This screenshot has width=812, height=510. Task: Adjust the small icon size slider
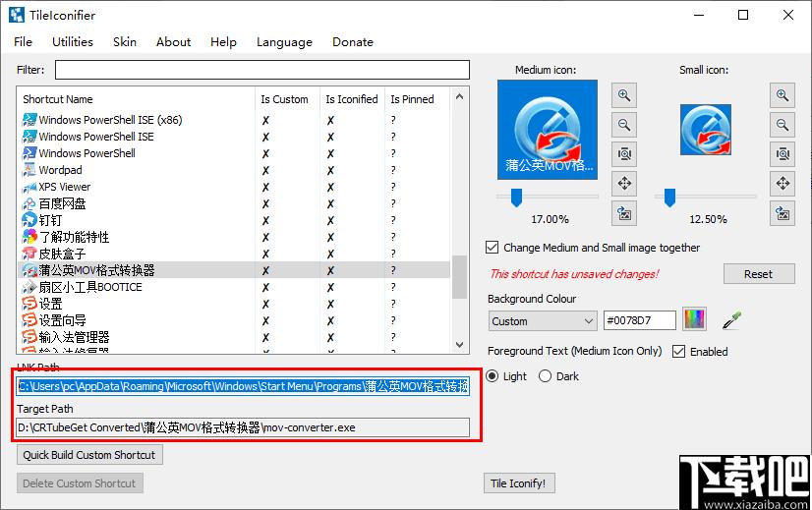point(669,198)
